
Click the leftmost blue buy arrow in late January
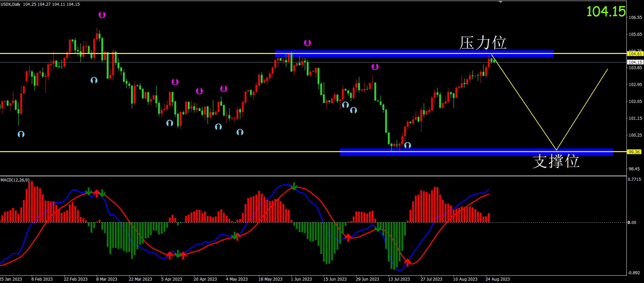pos(21,134)
